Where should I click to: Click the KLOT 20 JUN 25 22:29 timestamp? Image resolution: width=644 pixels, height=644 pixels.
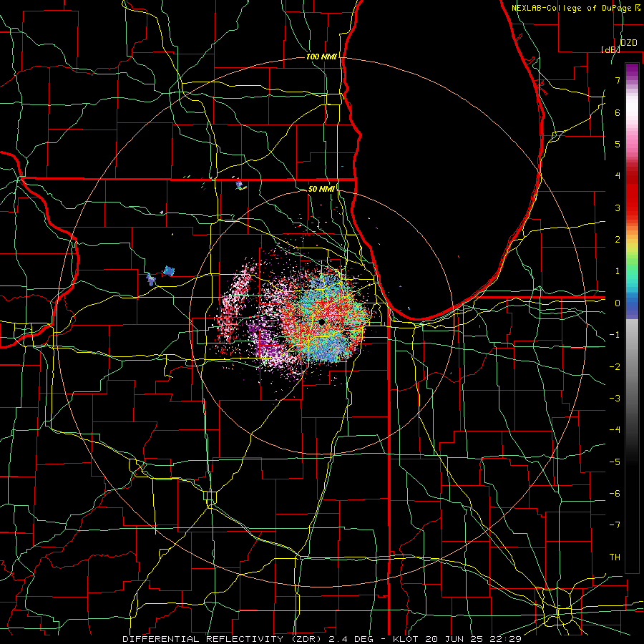(457, 639)
